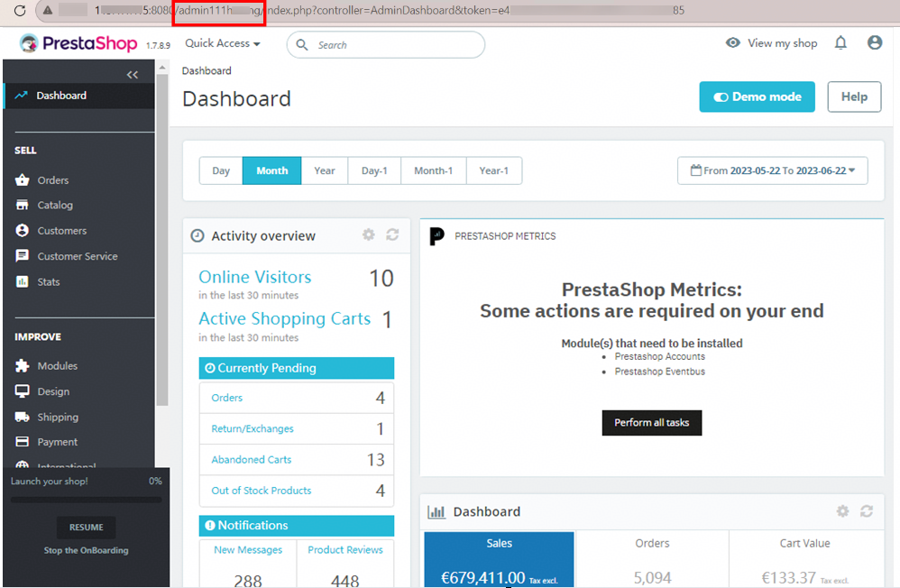The height and width of the screenshot is (588, 900).
Task: Click the eye icon next to View my shop
Action: click(x=733, y=43)
